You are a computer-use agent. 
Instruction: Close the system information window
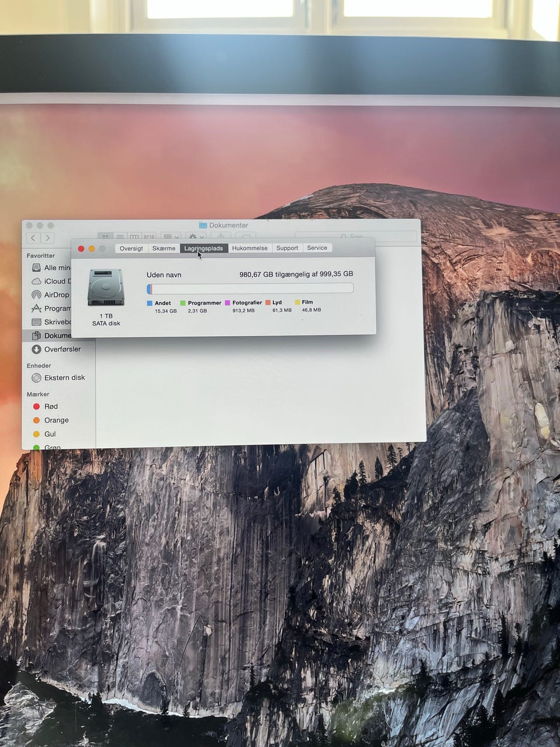pyautogui.click(x=81, y=249)
